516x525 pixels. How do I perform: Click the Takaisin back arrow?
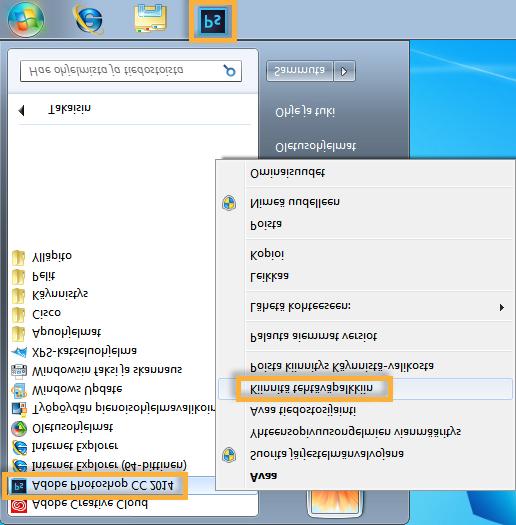point(21,110)
